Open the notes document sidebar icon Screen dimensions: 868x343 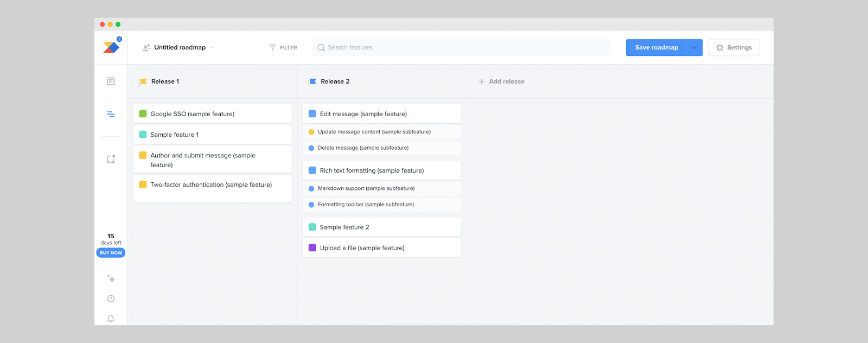coord(111,81)
